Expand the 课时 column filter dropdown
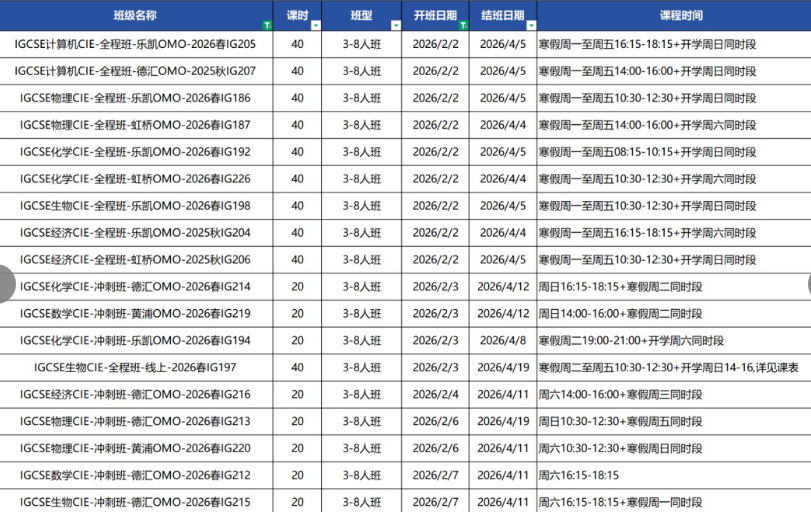The image size is (811, 512). (316, 25)
